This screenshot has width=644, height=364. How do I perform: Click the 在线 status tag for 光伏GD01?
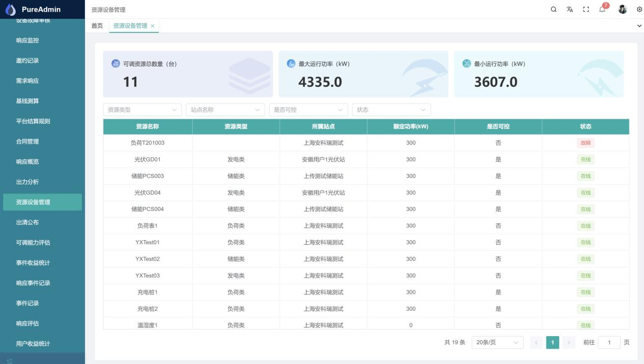[x=586, y=159]
